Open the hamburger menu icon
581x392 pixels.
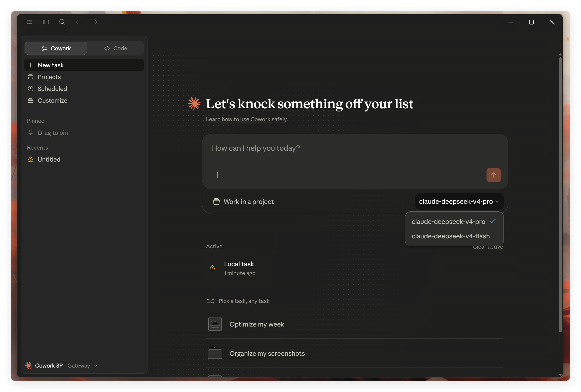pos(29,22)
